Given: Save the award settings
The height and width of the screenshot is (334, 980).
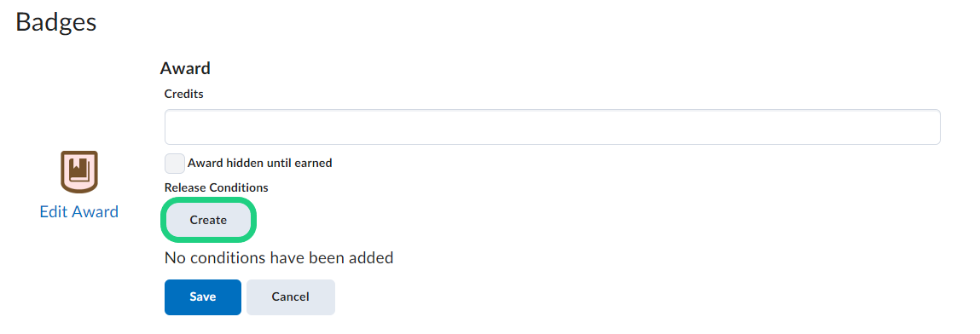Looking at the screenshot, I should (x=202, y=297).
